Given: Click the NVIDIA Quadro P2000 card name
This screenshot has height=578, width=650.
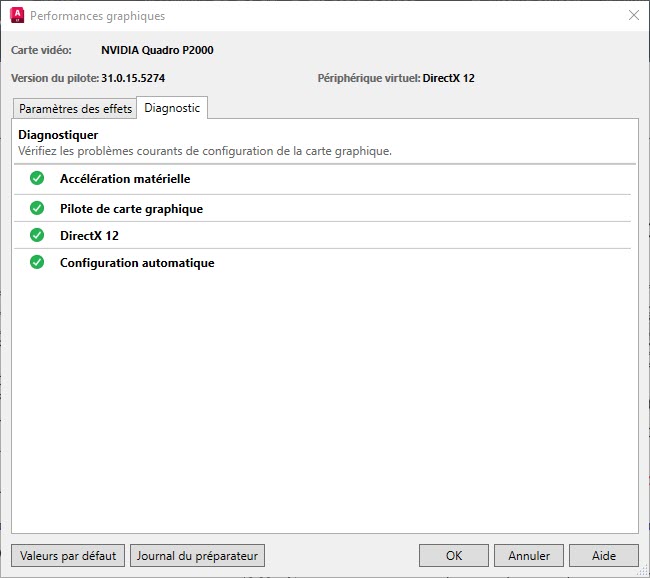Looking at the screenshot, I should 157,50.
